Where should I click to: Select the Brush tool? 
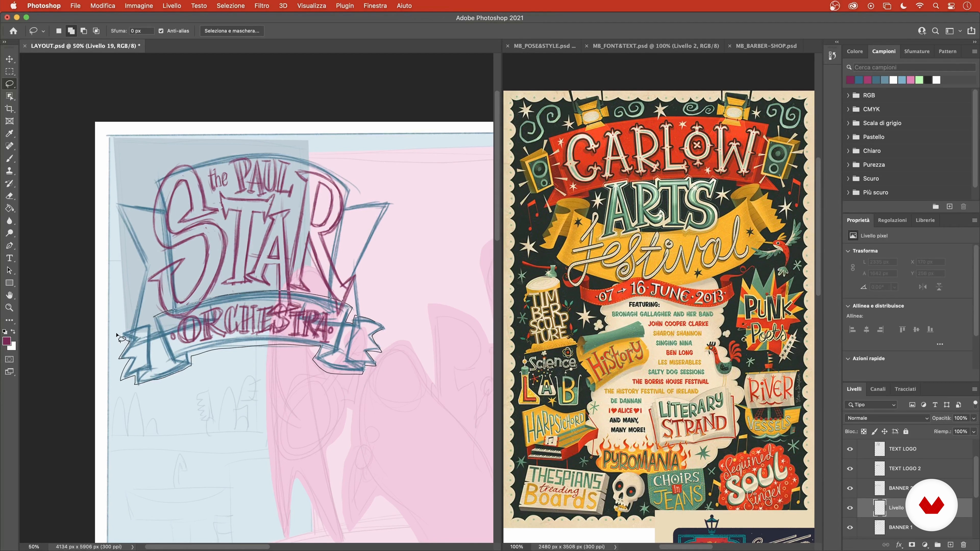[9, 159]
